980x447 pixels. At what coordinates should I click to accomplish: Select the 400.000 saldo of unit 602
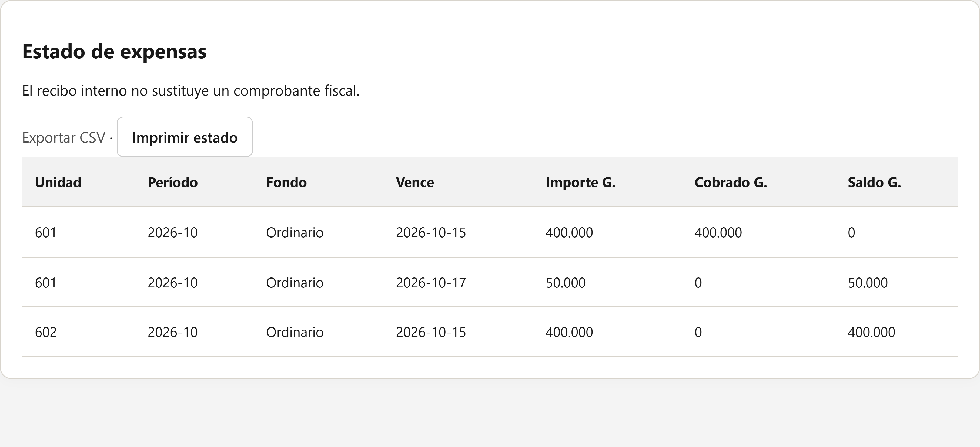coord(871,332)
